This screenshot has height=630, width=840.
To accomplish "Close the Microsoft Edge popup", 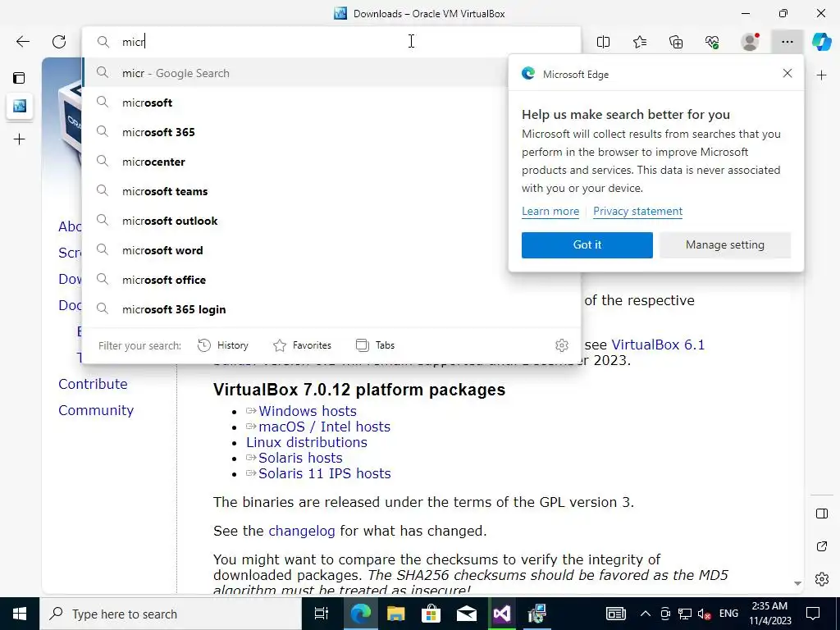I will 787,73.
